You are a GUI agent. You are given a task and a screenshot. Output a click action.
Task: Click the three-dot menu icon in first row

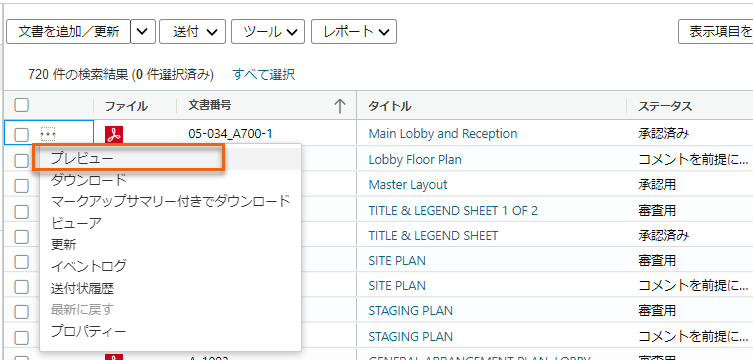pos(48,134)
